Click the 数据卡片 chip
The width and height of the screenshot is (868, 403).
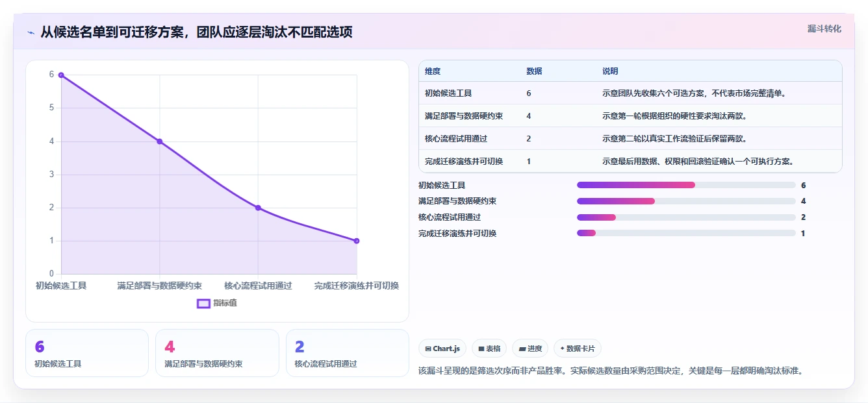[x=578, y=348]
